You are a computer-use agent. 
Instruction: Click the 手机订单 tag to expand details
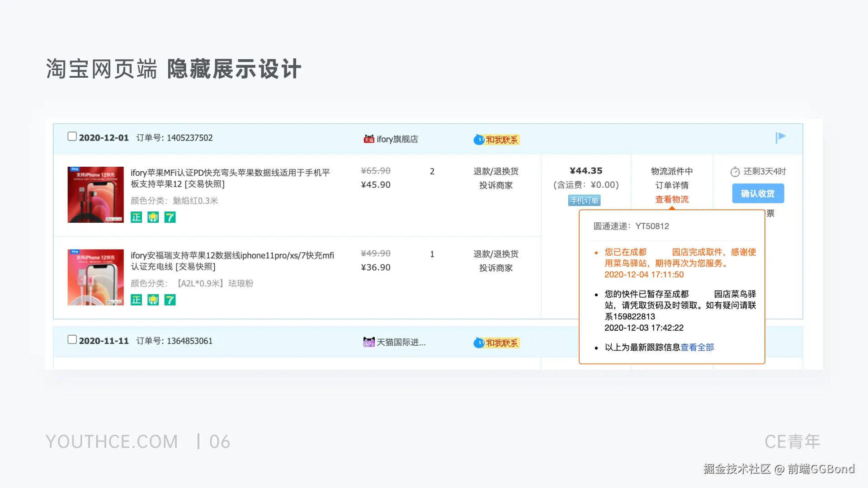[584, 200]
